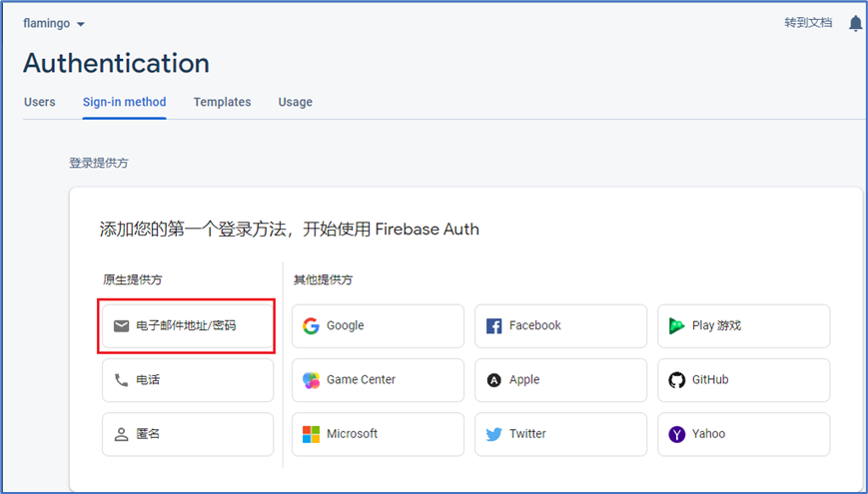
Task: Click the Facebook logo icon
Action: [493, 325]
